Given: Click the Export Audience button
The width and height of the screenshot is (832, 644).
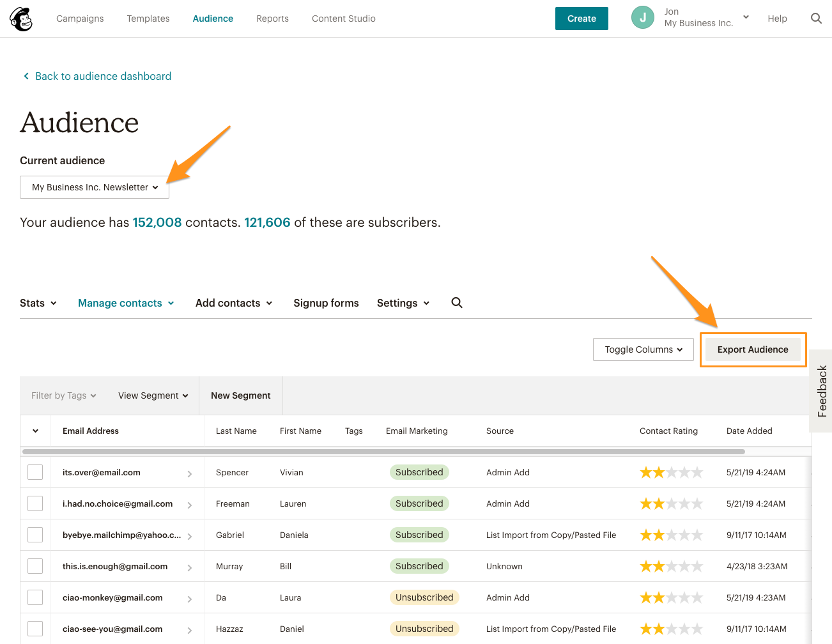Looking at the screenshot, I should point(753,349).
